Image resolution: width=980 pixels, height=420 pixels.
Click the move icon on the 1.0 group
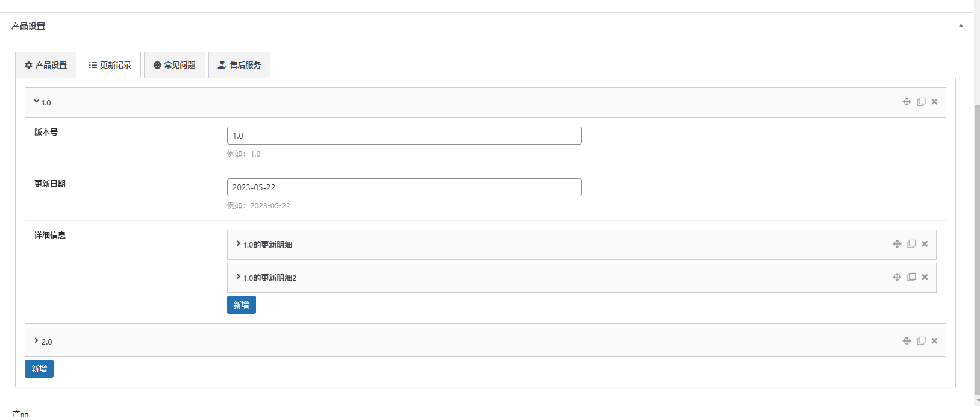click(907, 102)
